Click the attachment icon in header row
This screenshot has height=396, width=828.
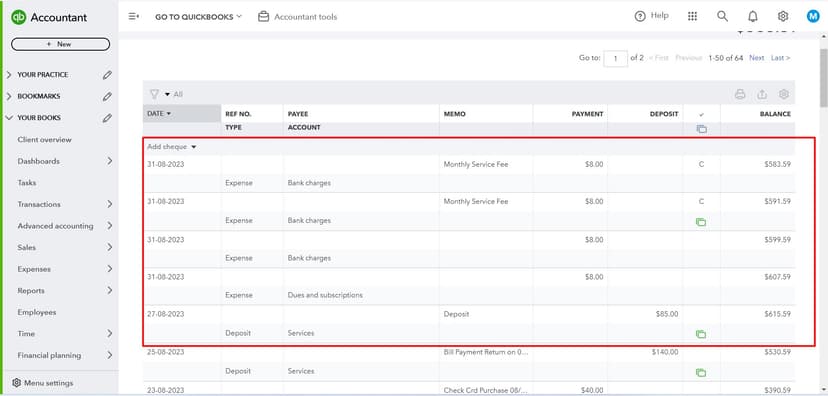(x=701, y=129)
